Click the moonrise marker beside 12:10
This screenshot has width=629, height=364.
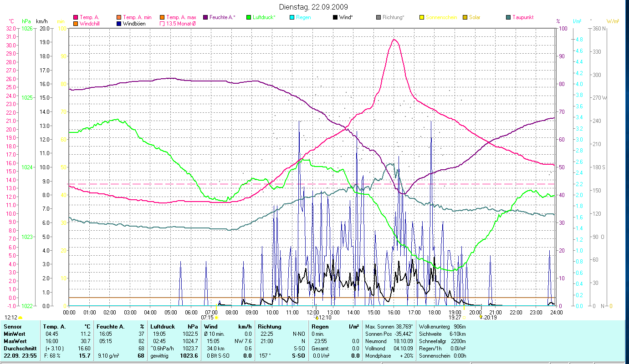pos(317,317)
